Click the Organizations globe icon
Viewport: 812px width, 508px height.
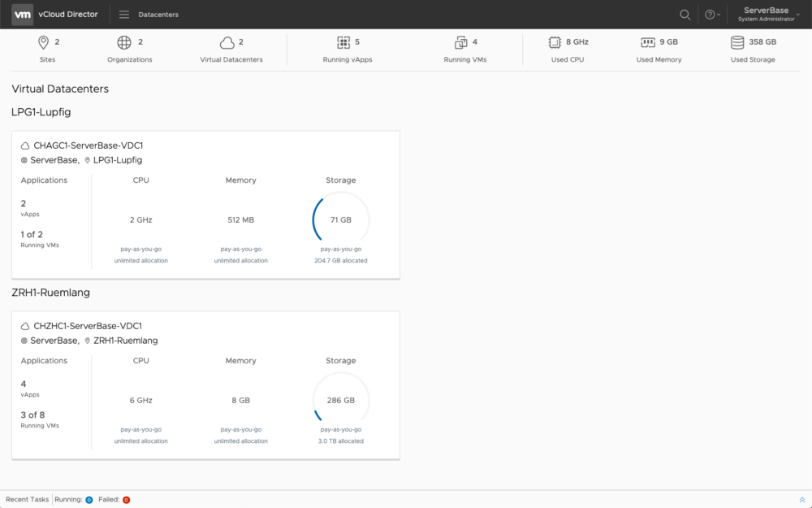[x=124, y=42]
